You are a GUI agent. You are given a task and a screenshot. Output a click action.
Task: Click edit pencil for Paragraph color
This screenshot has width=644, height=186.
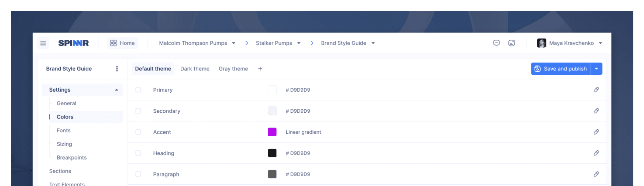coord(596,174)
